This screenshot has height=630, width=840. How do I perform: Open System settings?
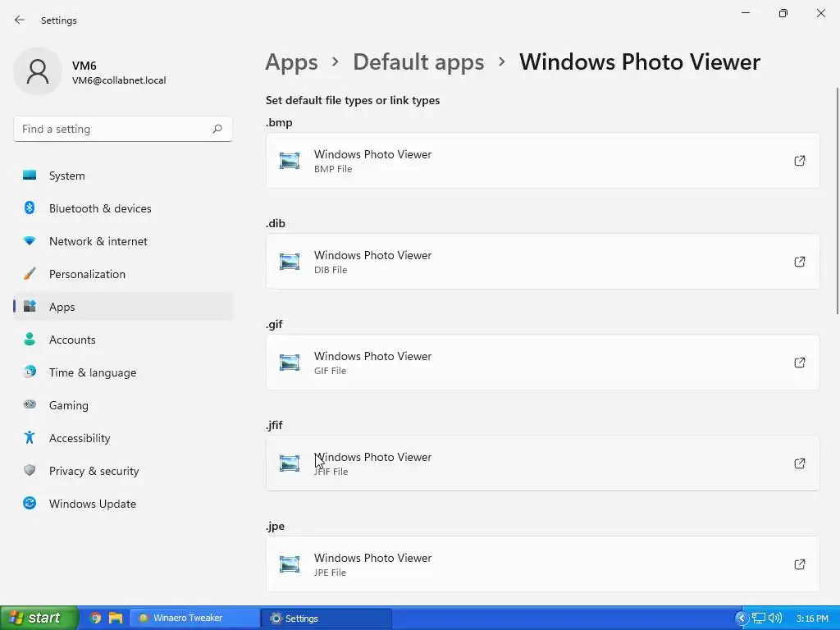point(123,176)
